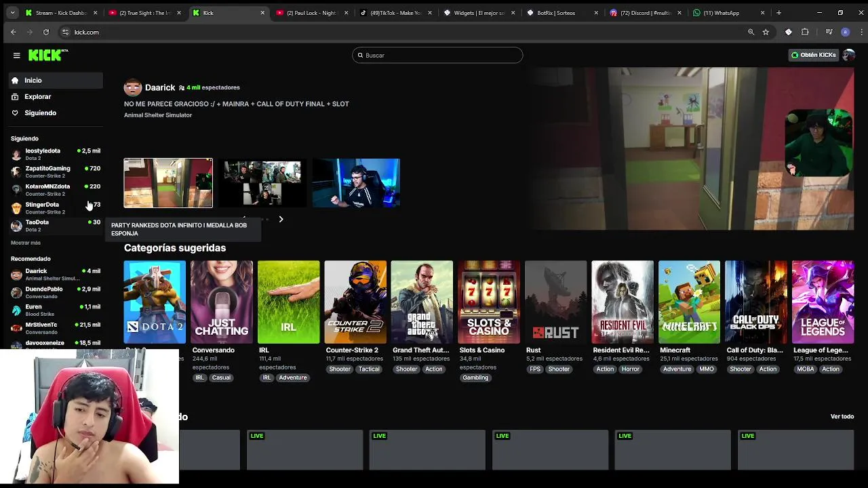The image size is (868, 488).
Task: Click Daarick's avatar in the featured stream
Action: click(133, 87)
